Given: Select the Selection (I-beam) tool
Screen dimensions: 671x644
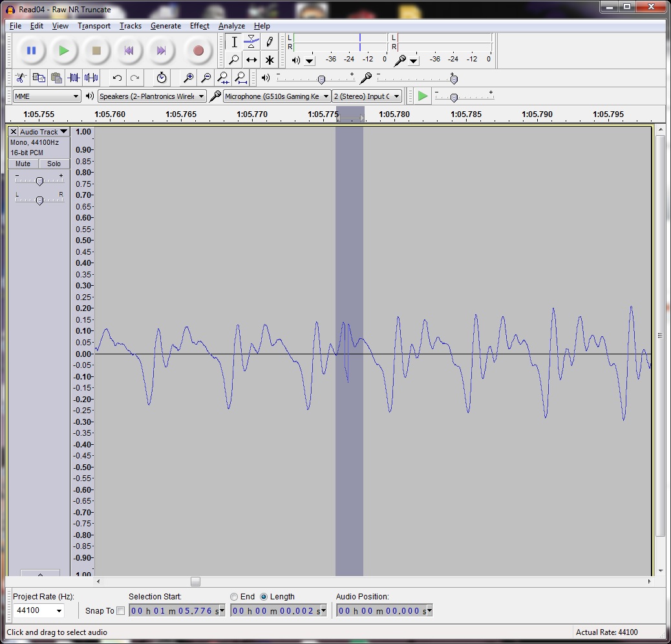Looking at the screenshot, I should 234,42.
